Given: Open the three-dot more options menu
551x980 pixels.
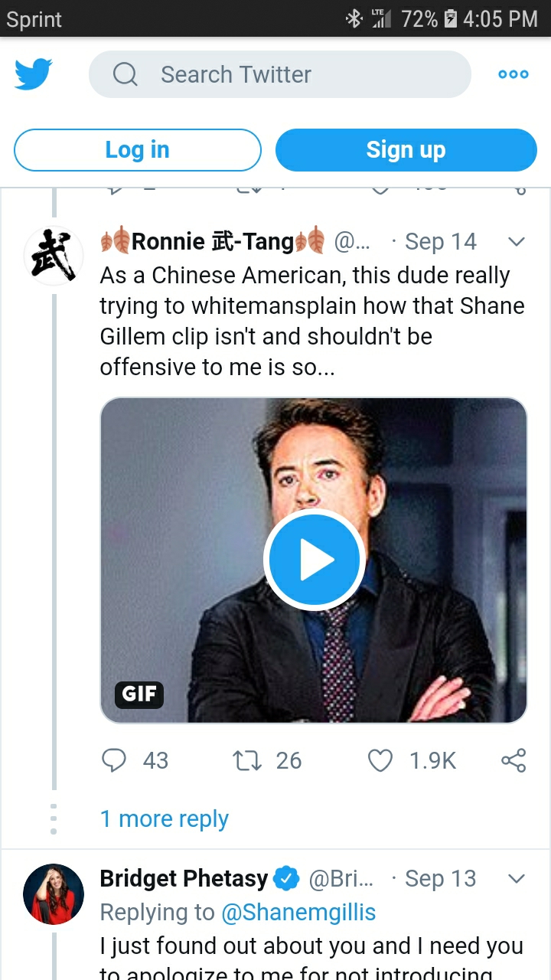Looking at the screenshot, I should pyautogui.click(x=513, y=74).
